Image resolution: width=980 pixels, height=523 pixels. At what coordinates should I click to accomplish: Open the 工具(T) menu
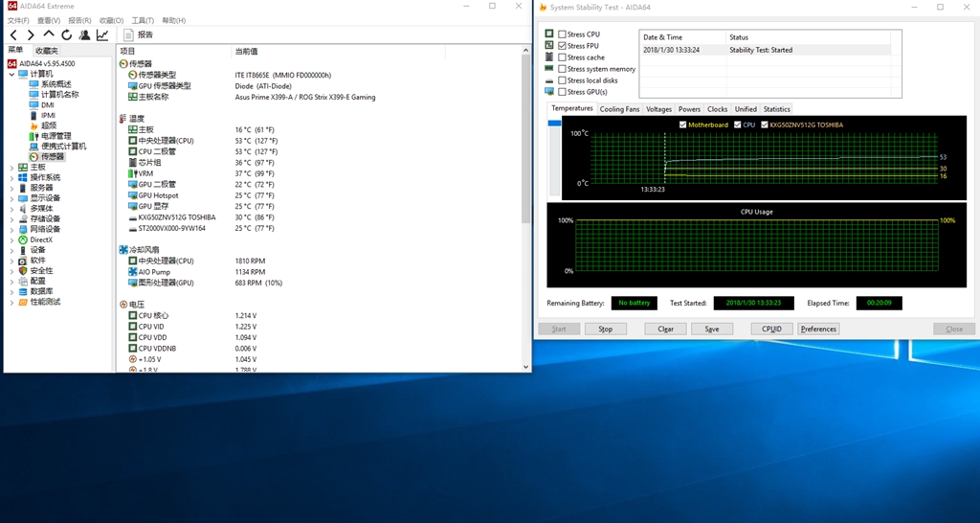pyautogui.click(x=142, y=20)
